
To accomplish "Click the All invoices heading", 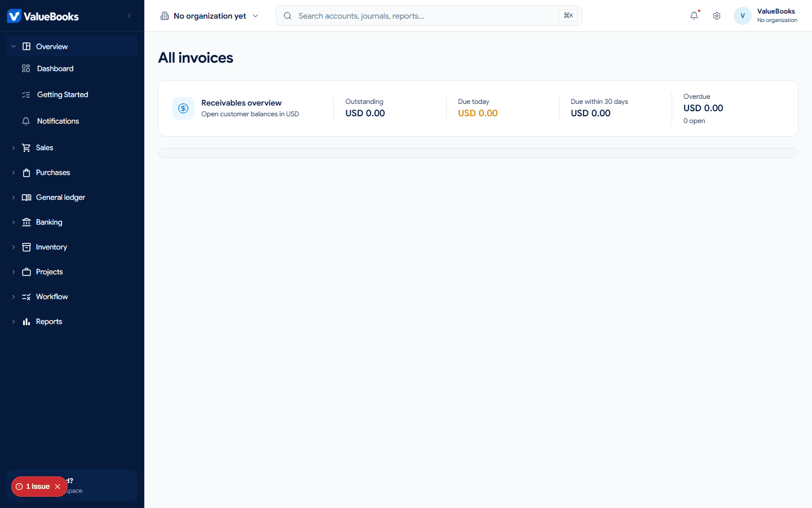I will pyautogui.click(x=196, y=58).
